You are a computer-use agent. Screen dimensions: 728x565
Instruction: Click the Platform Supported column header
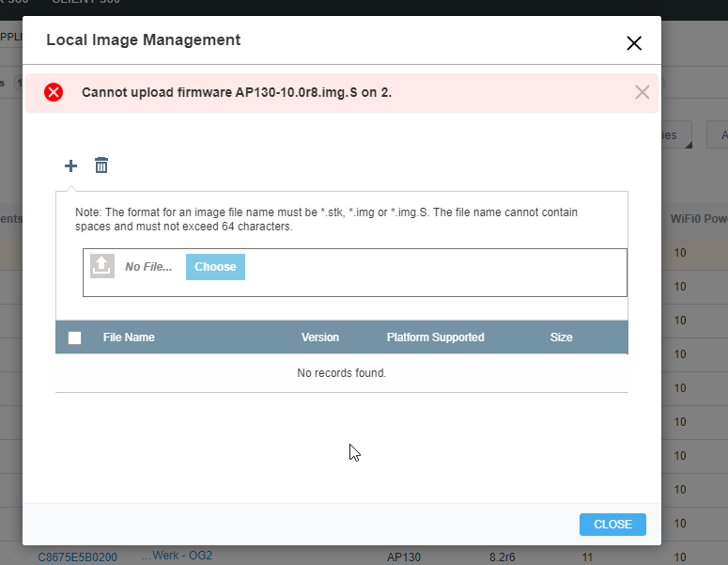[435, 337]
